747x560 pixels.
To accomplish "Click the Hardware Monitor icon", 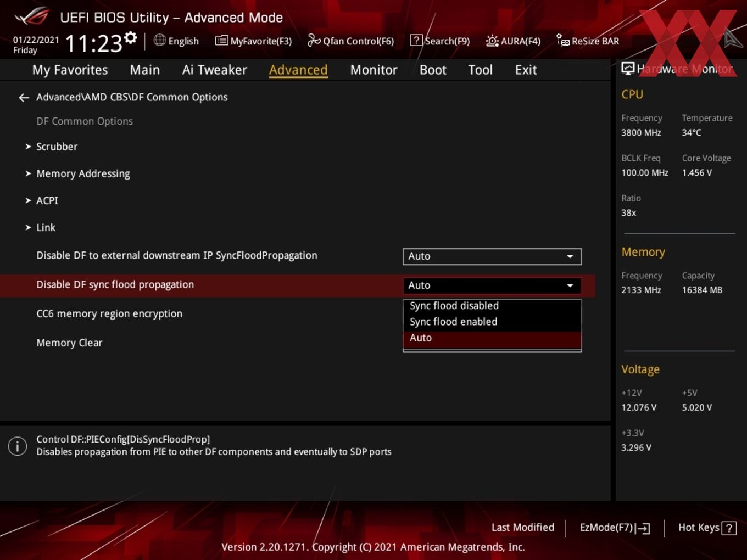I will coord(628,69).
